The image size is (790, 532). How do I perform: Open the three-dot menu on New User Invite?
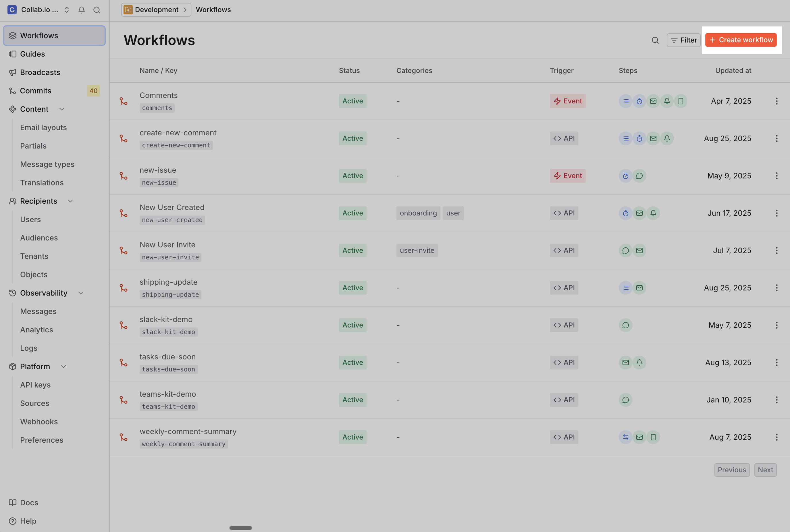click(x=777, y=250)
